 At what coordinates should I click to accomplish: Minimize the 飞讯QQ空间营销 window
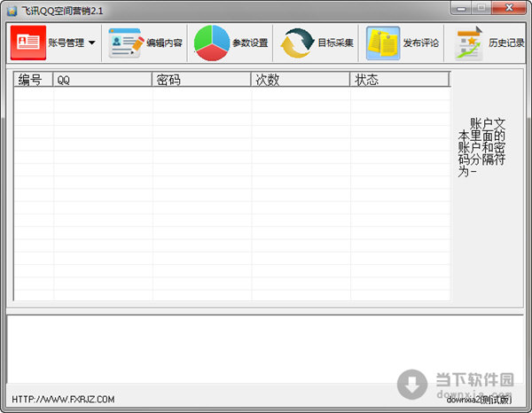click(461, 8)
